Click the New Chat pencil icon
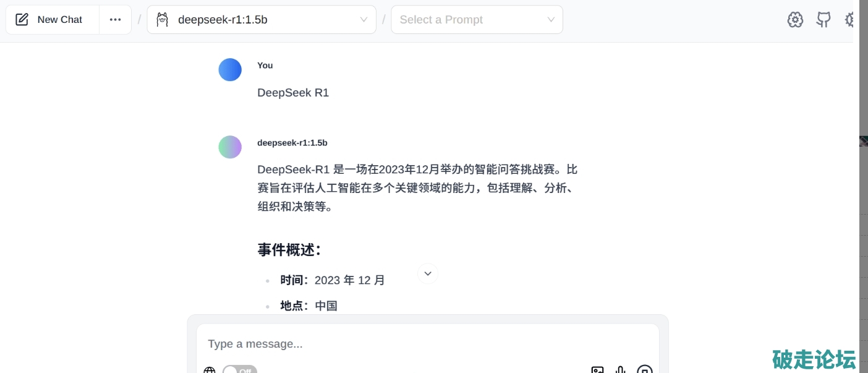 tap(22, 20)
